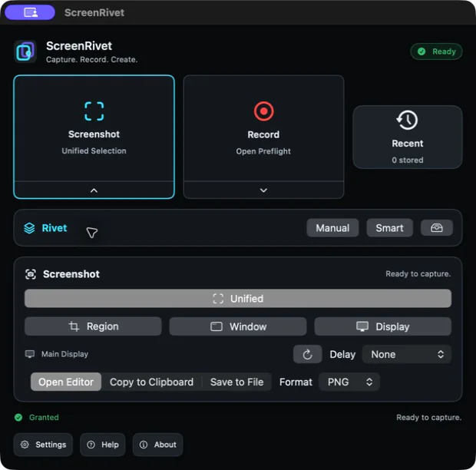This screenshot has height=470, width=476.
Task: Switch Rivet to Manual mode
Action: coord(332,228)
